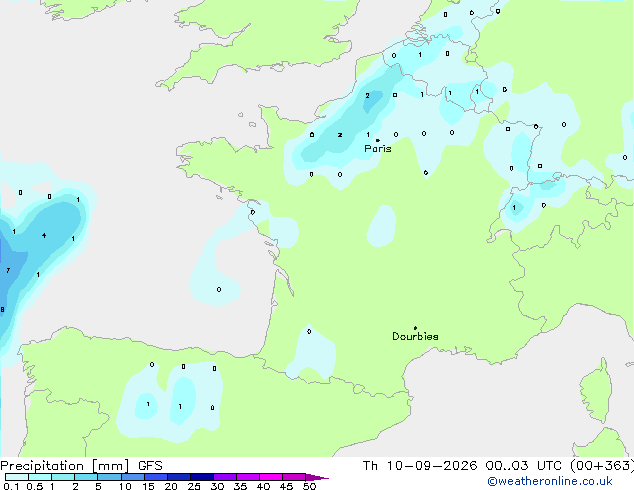Pick the 10 mm legend color swatch
The height and width of the screenshot is (490, 634).
click(x=133, y=477)
